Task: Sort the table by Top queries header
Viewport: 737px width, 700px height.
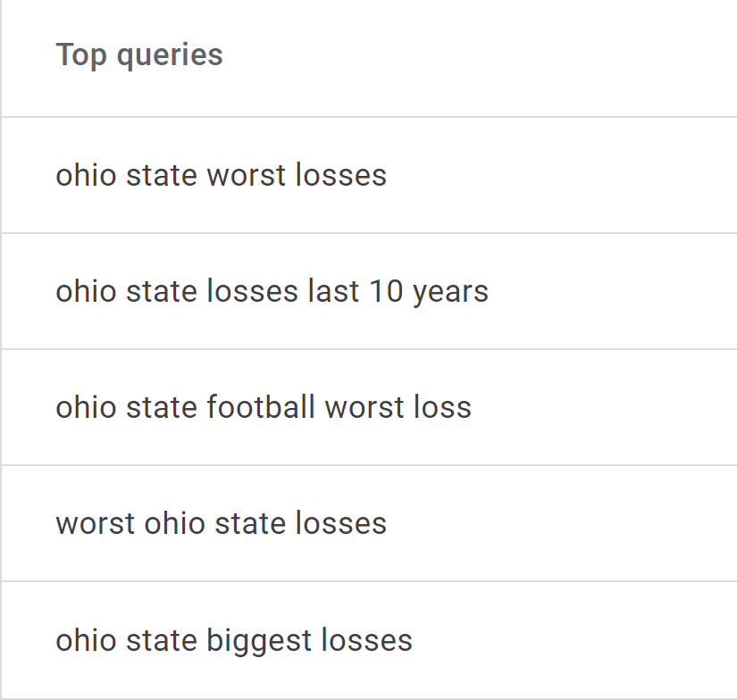Action: click(139, 55)
